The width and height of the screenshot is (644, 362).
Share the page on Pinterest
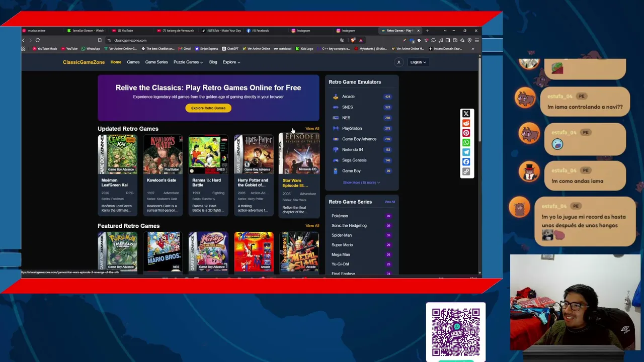click(x=466, y=133)
